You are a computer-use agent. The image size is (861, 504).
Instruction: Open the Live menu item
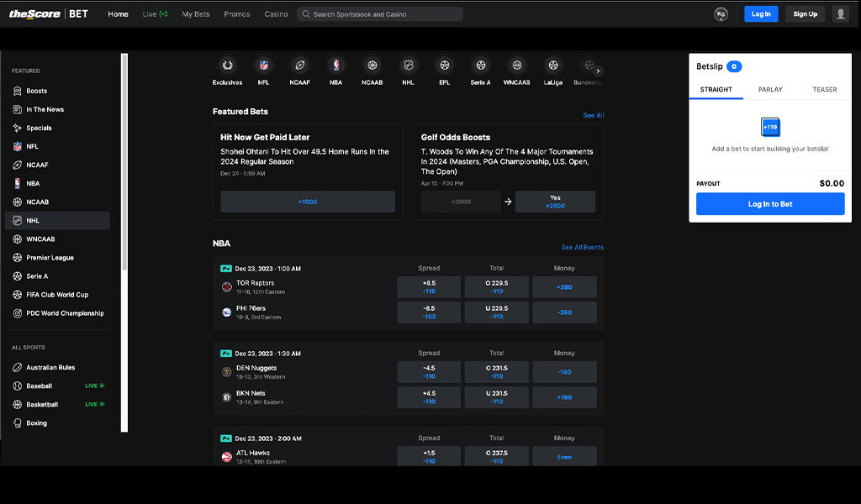[155, 14]
